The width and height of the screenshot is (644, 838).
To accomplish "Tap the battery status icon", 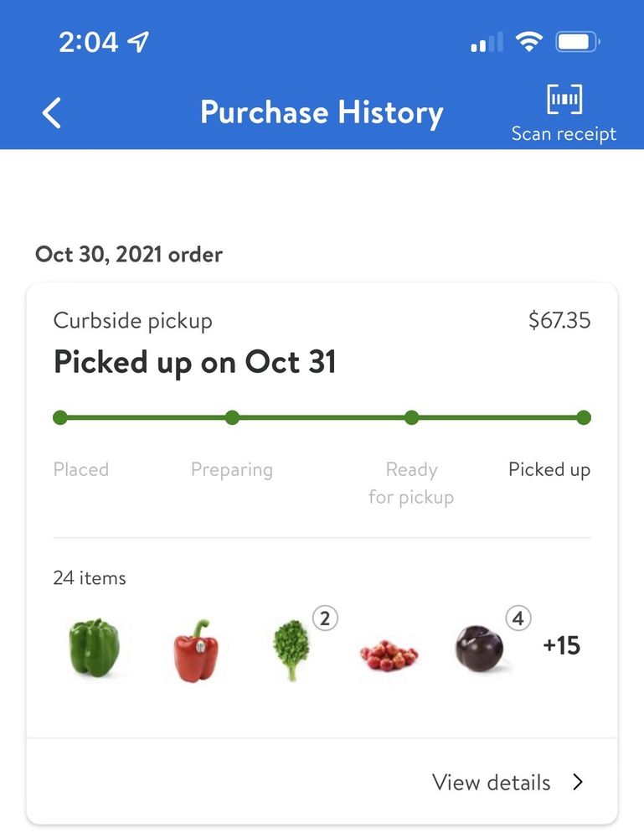I will (x=578, y=41).
